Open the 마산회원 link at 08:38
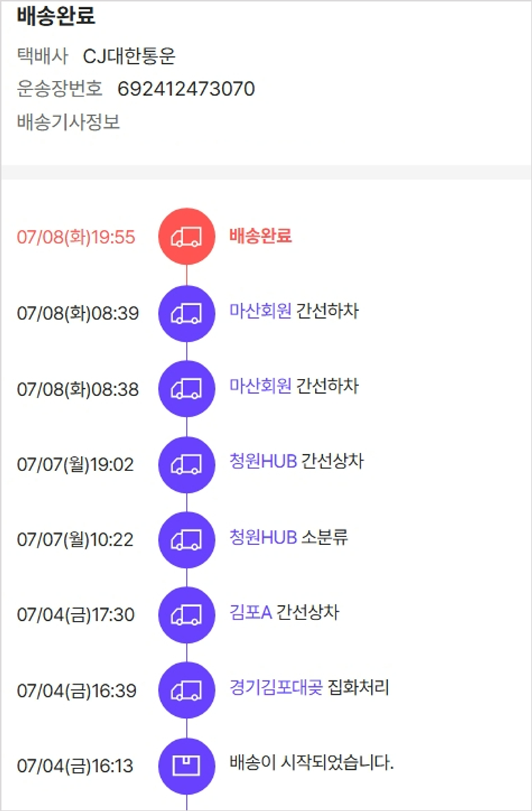 pyautogui.click(x=260, y=386)
